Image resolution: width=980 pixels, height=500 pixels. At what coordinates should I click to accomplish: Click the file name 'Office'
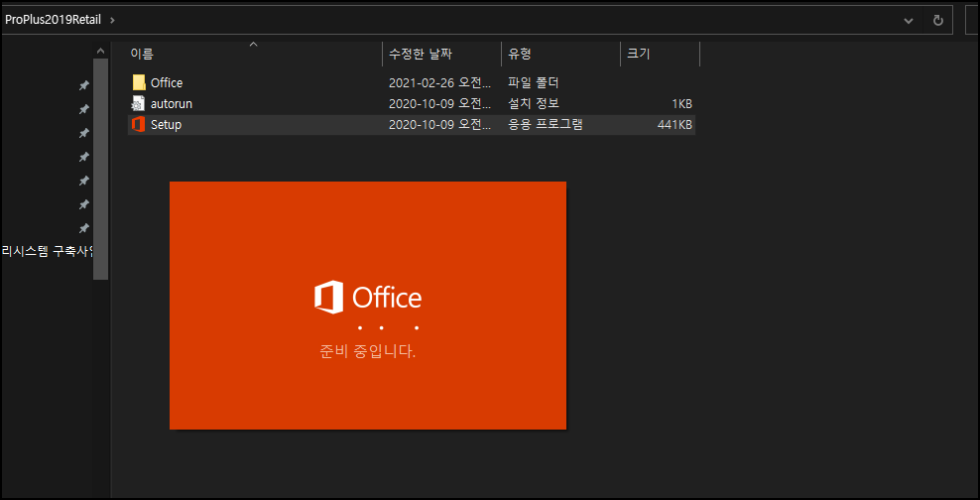[x=167, y=82]
